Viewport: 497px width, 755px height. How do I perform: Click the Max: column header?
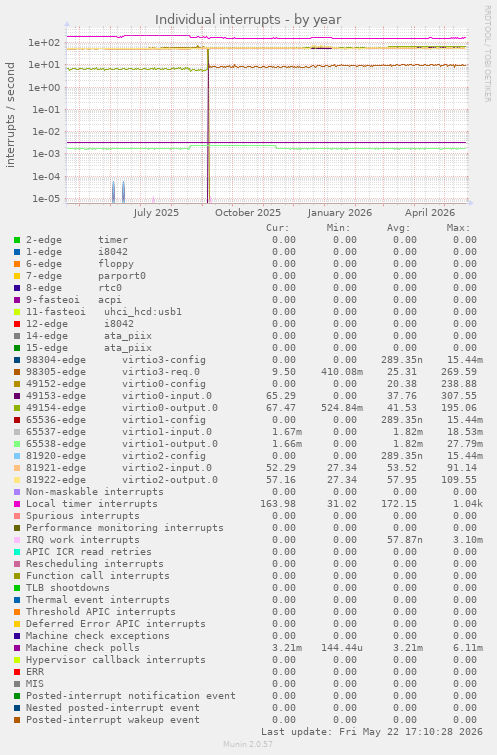tap(458, 228)
